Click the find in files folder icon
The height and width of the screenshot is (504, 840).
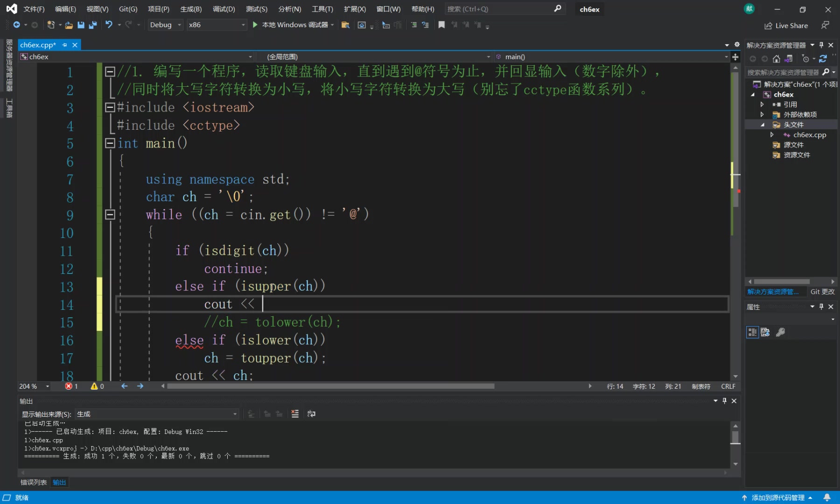pos(345,25)
